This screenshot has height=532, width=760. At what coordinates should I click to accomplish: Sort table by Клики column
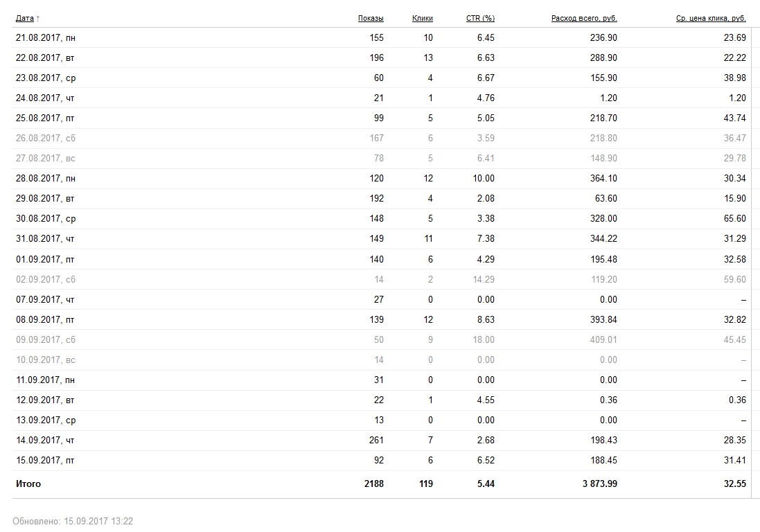coord(422,19)
